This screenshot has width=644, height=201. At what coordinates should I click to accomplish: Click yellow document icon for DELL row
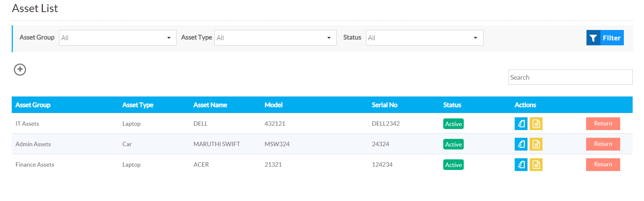536,124
